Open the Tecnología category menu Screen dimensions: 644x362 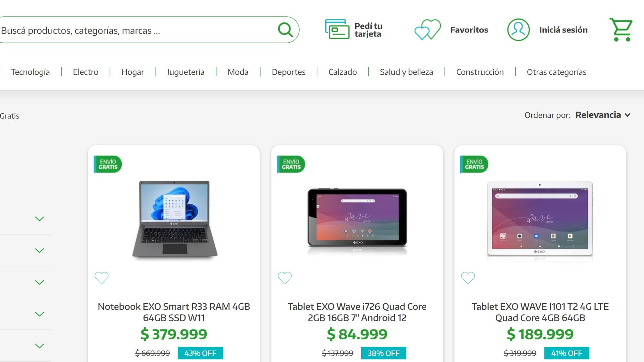point(30,72)
